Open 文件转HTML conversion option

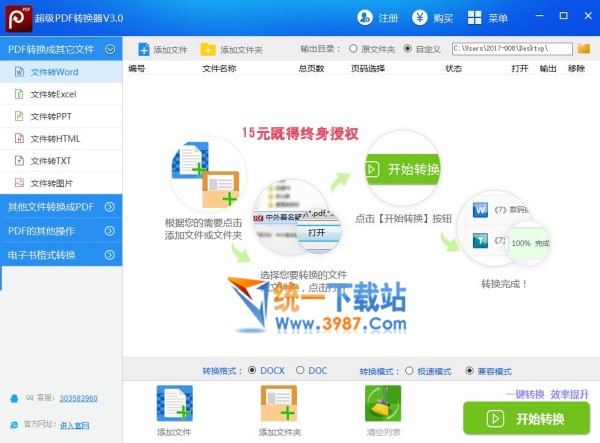point(61,138)
